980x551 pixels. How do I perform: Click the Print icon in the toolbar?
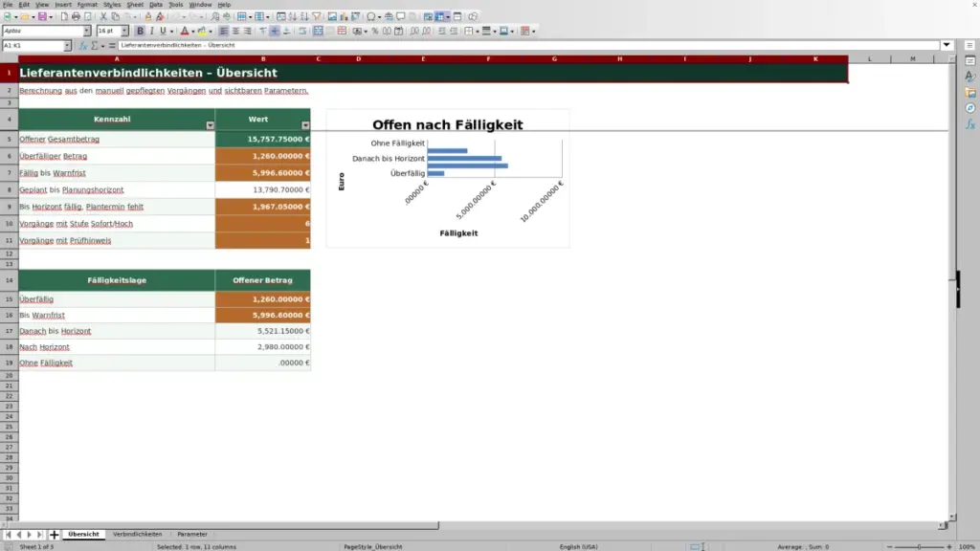coord(76,17)
